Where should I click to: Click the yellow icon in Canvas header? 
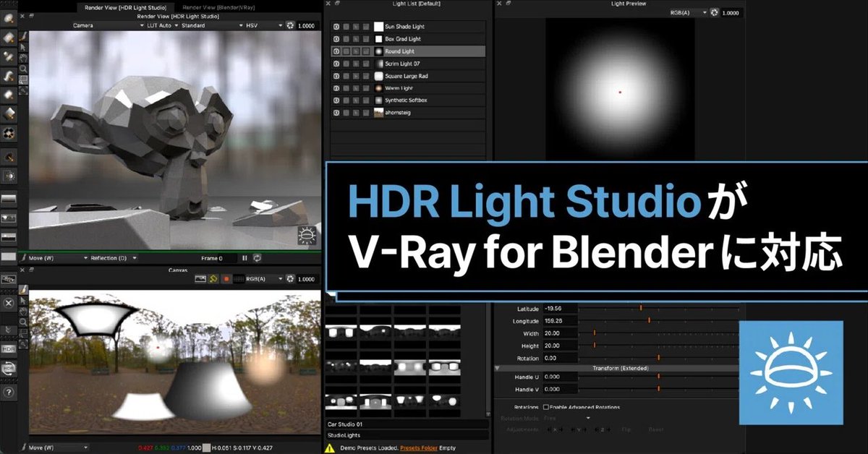pyautogui.click(x=213, y=278)
